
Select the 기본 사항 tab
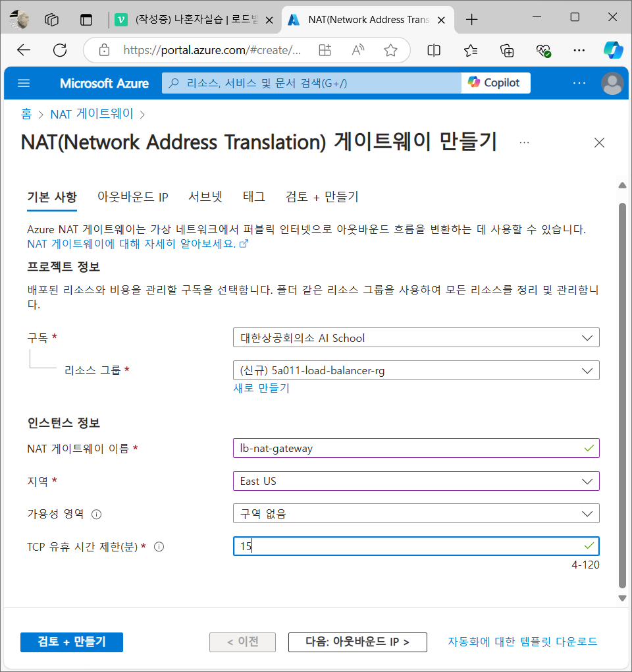coord(52,197)
